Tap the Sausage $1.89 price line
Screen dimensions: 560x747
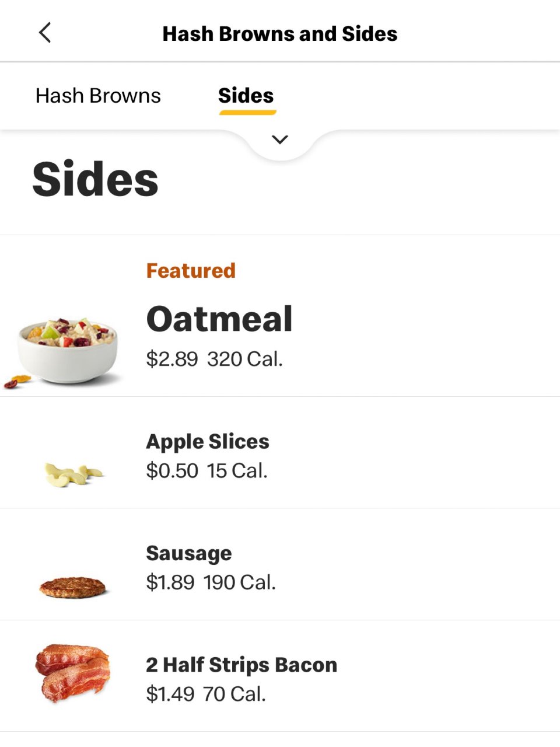(x=211, y=582)
